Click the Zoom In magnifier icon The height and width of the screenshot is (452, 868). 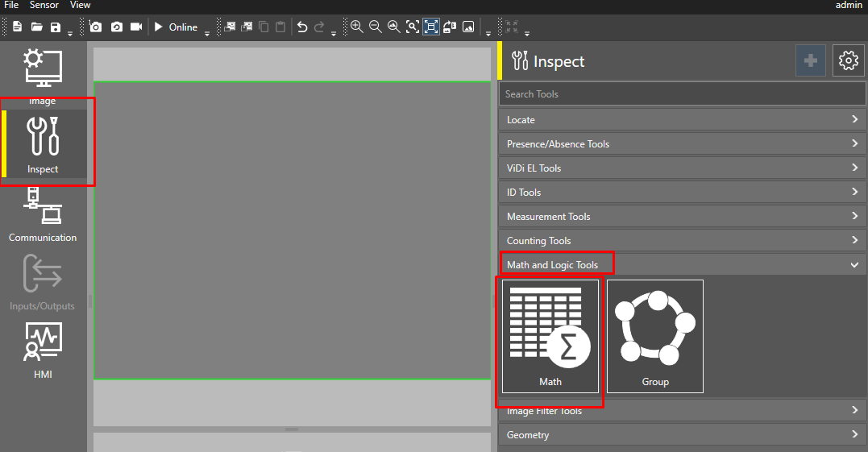click(356, 27)
